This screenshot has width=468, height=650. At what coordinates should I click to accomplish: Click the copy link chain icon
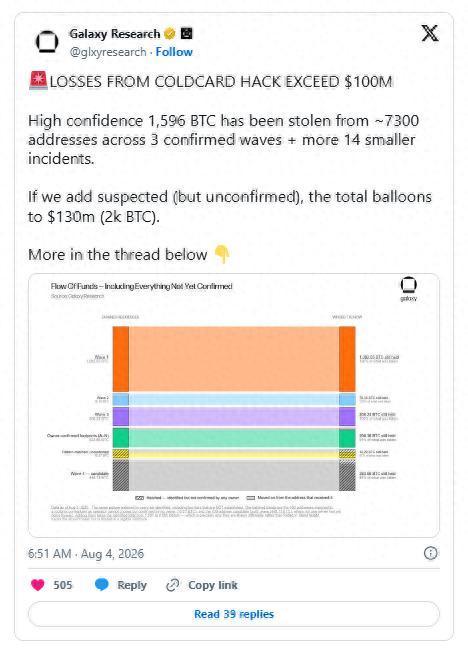[172, 585]
